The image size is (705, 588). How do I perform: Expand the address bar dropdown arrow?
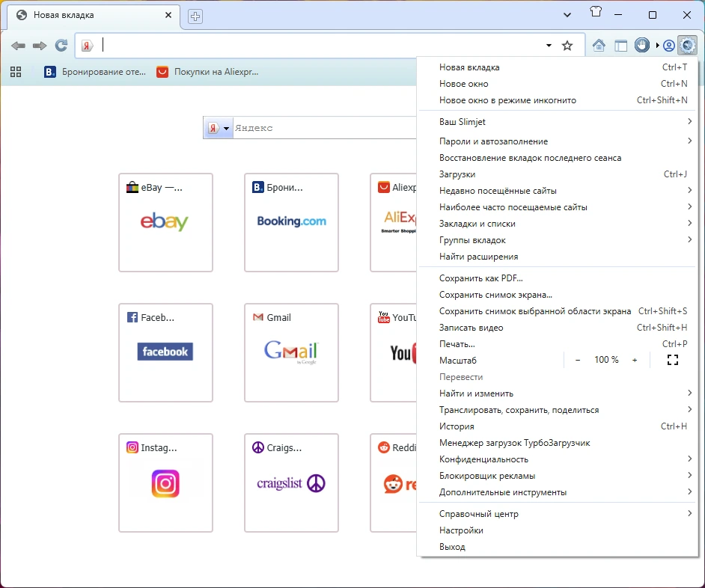pyautogui.click(x=549, y=46)
